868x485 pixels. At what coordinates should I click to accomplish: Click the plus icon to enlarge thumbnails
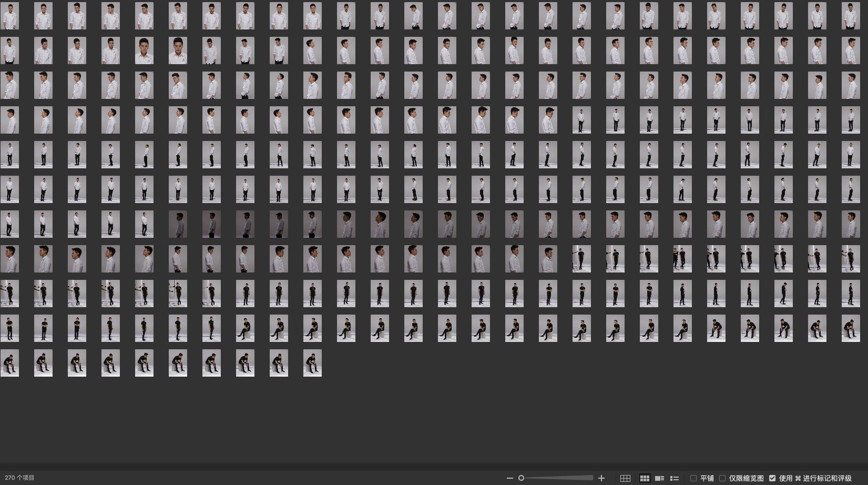tap(601, 478)
